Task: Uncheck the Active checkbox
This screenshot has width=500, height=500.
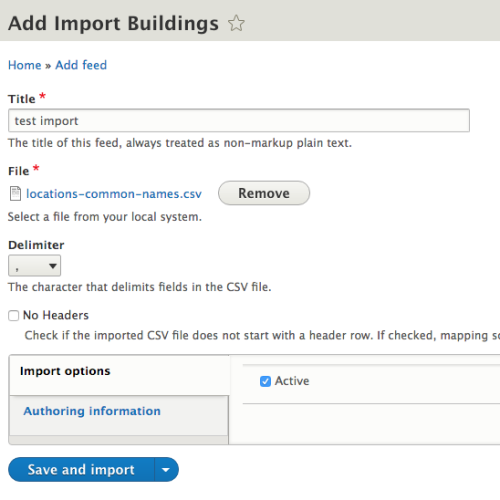Action: click(x=265, y=381)
